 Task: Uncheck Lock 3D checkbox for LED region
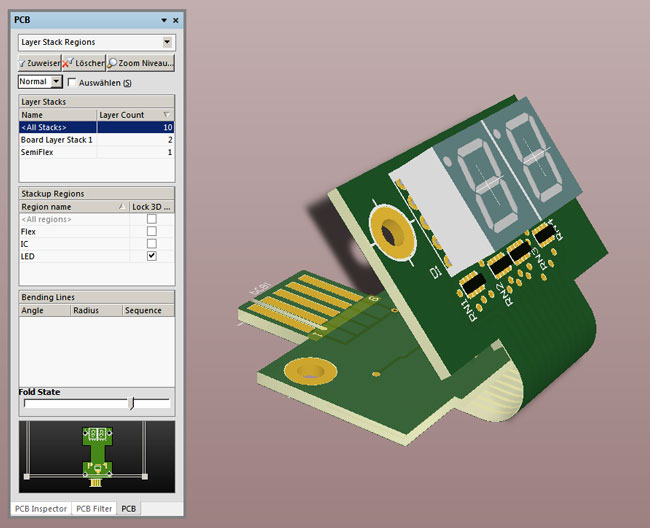152,257
